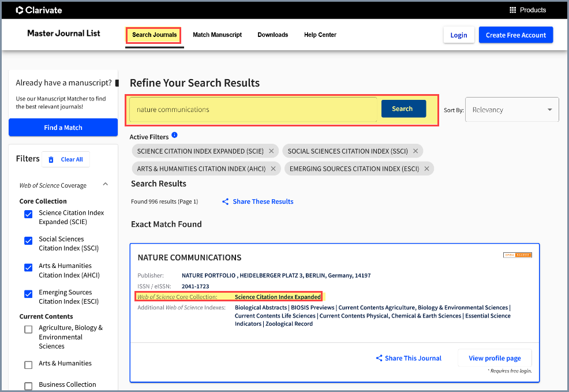Click the nature communications search field
Viewport: 569px width, 392px height.
pos(253,110)
